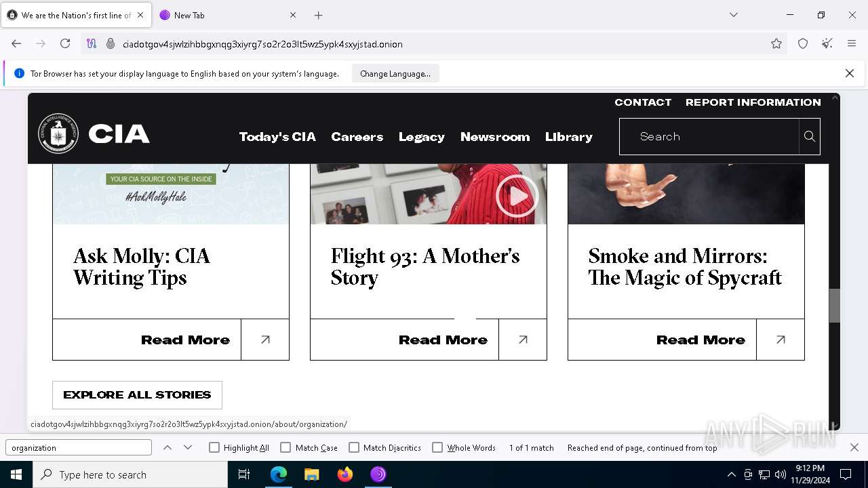Bookmark this page with star icon
Image resolution: width=868 pixels, height=488 pixels.
[776, 43]
